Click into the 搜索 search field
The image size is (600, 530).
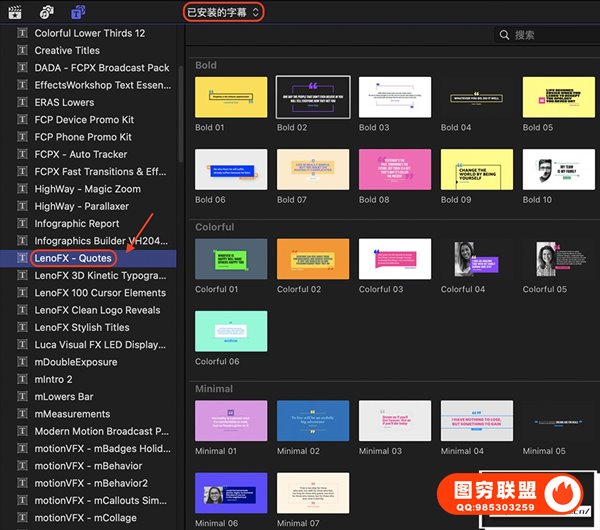pyautogui.click(x=550, y=35)
